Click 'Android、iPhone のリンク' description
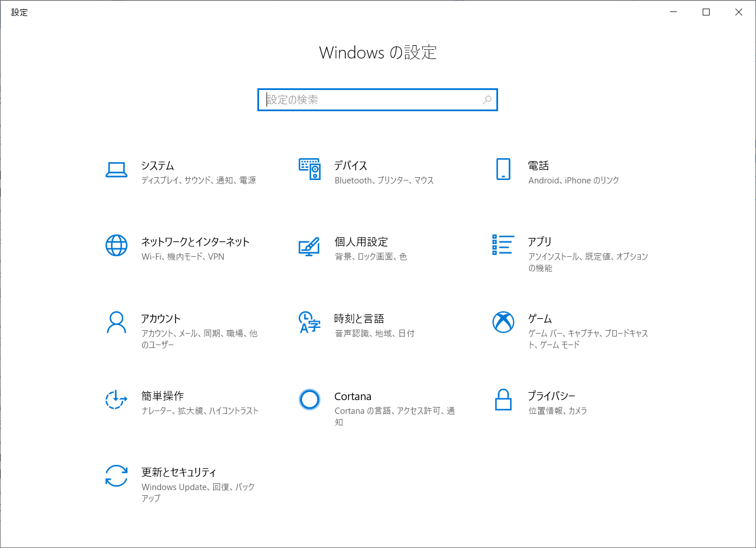 pos(574,181)
